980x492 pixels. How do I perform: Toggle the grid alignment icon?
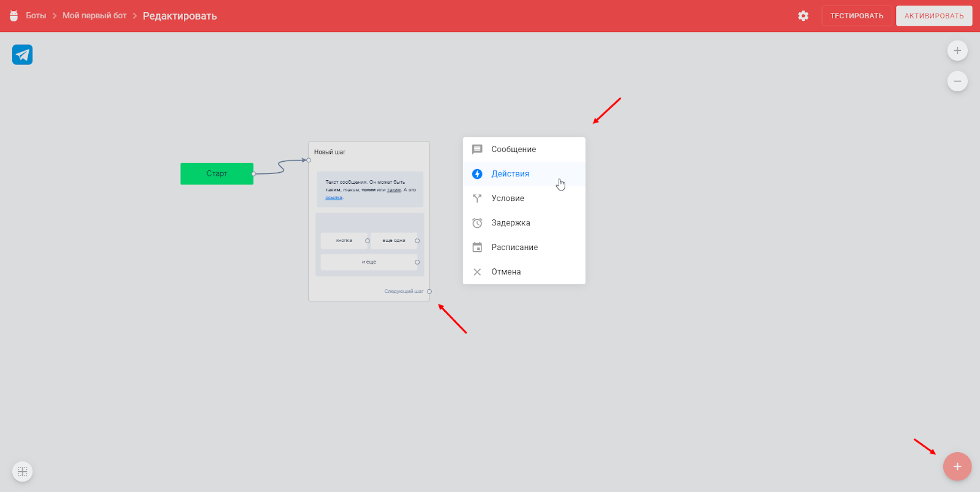point(23,471)
